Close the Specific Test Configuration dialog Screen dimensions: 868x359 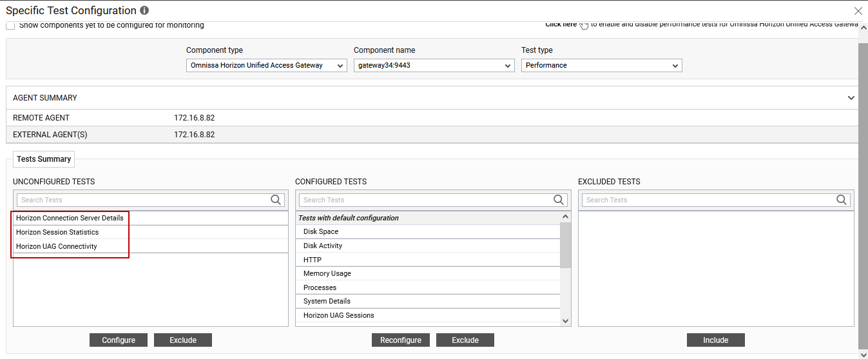tap(858, 11)
